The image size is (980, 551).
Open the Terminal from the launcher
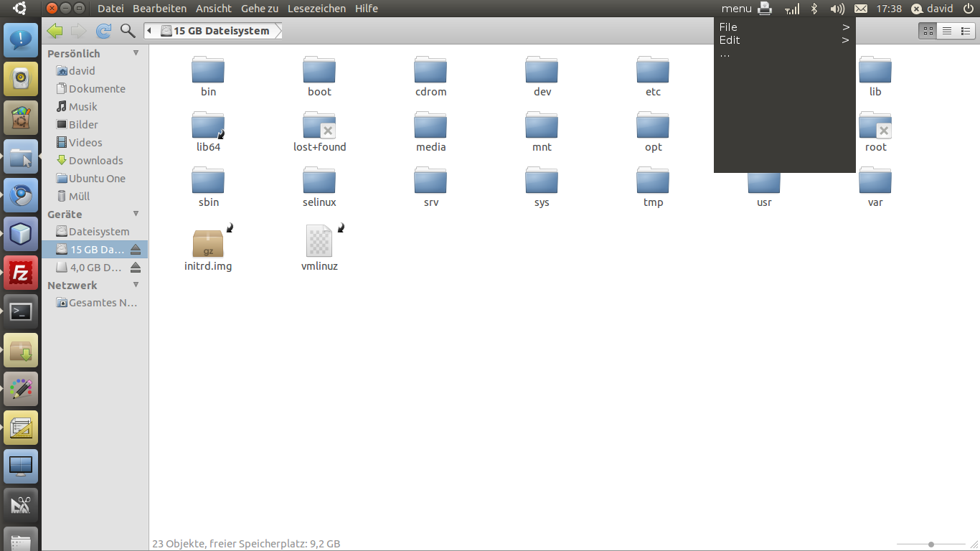[21, 312]
